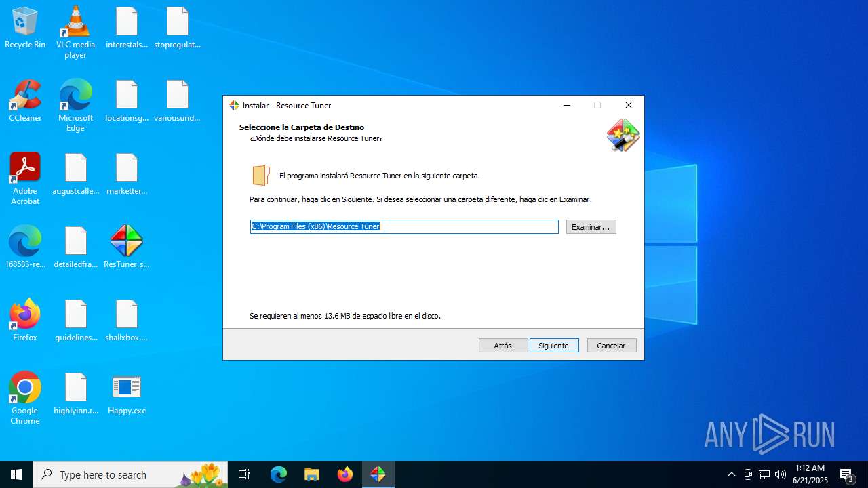This screenshot has height=488, width=868.
Task: Select the shallxbox file icon
Action: coord(127,321)
